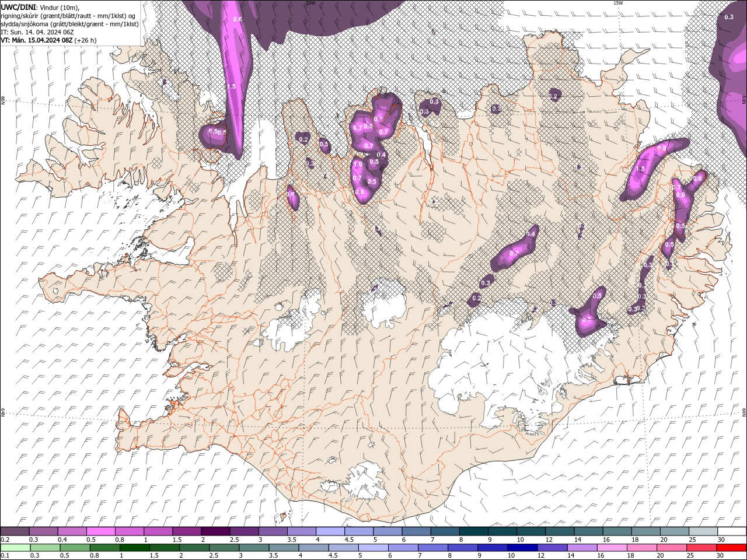Click snow legend swatch between 12 and 14

pos(560,531)
